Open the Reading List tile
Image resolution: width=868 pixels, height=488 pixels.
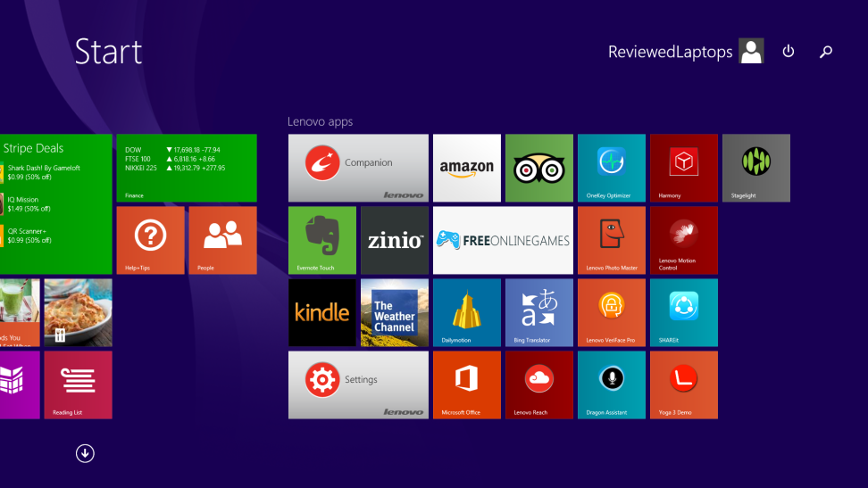click(78, 385)
